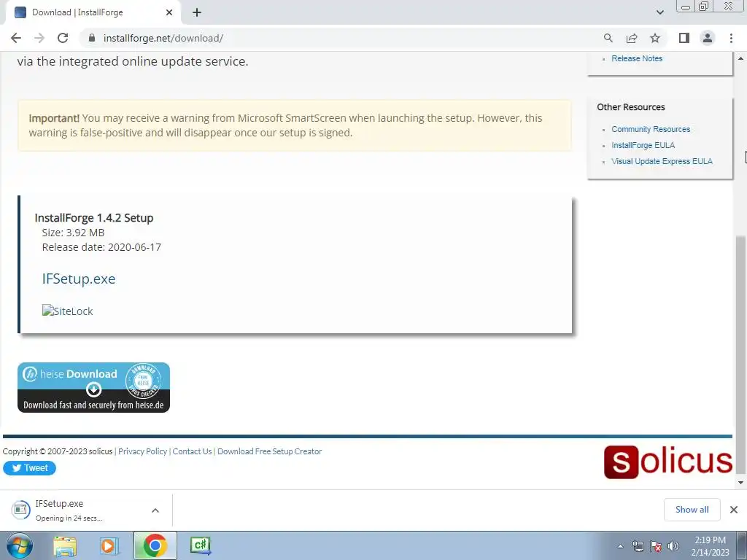Share this page using the share icon

coord(632,38)
